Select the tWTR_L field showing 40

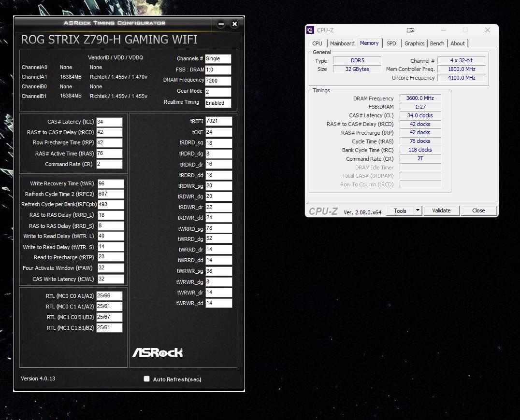pos(111,236)
